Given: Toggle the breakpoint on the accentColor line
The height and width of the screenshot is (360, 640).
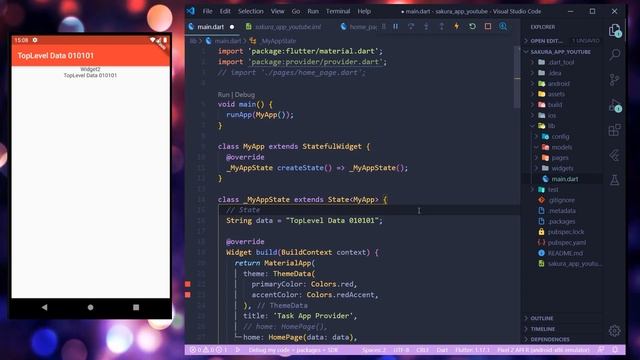Looking at the screenshot, I should [188, 295].
